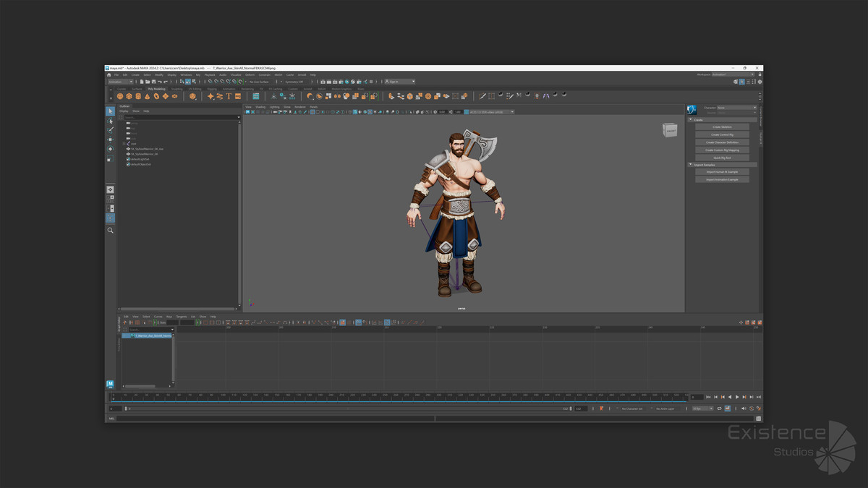Click the polygon sphere shelf icon
Screen dimensions: 868x488
tap(120, 96)
